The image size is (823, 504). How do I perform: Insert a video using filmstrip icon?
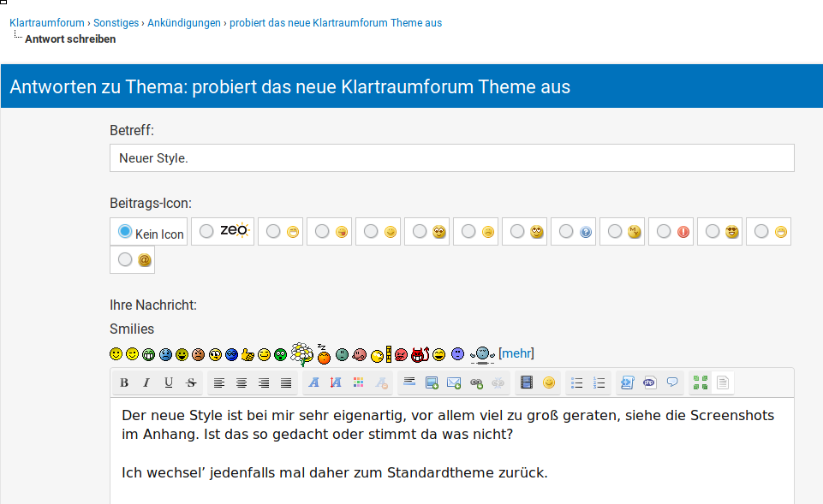[x=527, y=382]
